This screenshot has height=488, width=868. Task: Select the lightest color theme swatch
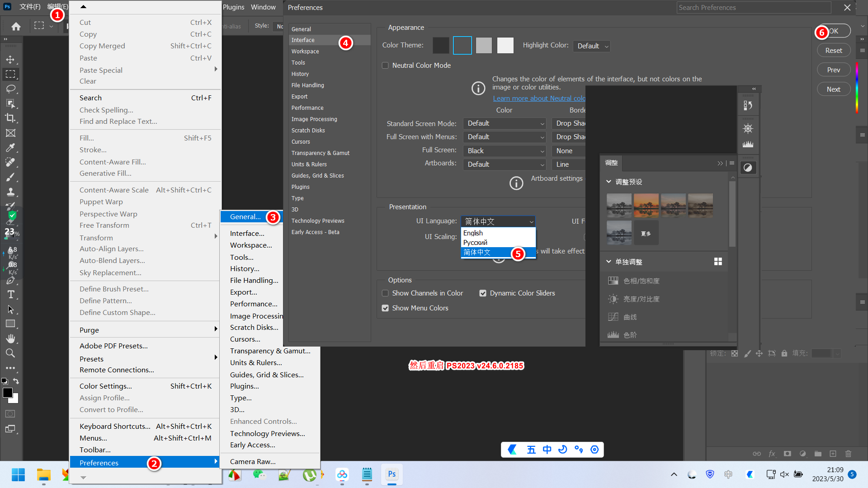coord(505,45)
